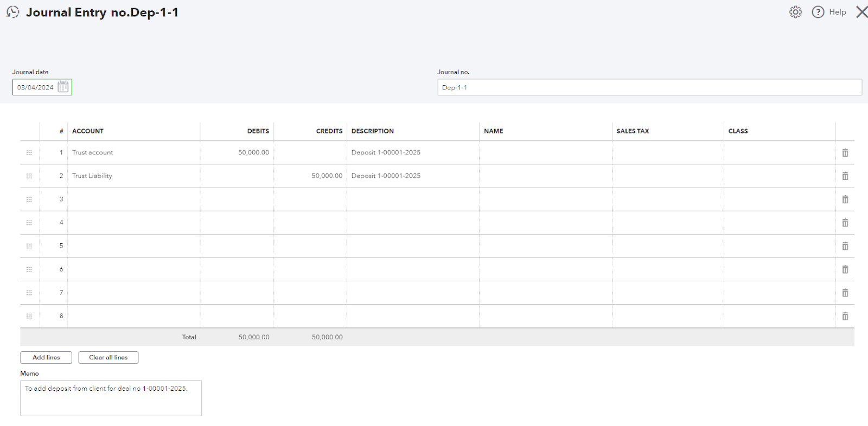Open the recent transactions clock icon
The image size is (868, 426).
[x=12, y=12]
